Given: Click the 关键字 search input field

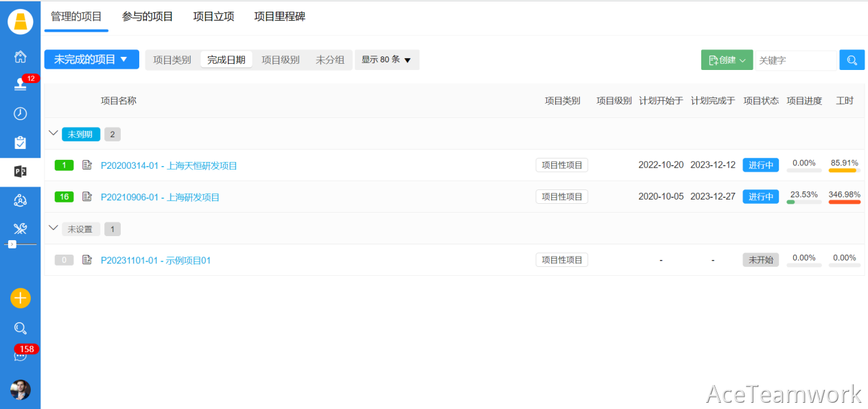Looking at the screenshot, I should (x=795, y=60).
